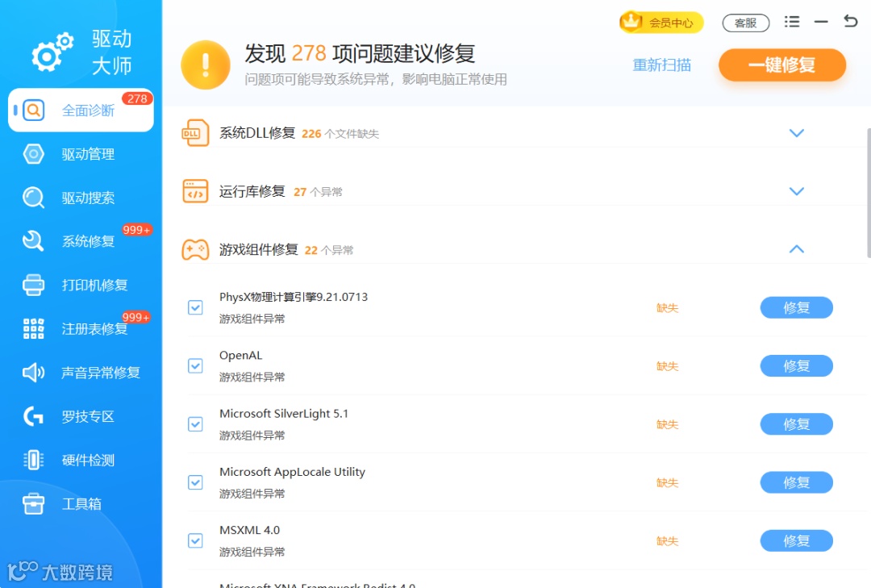The image size is (871, 588).
Task: Click the 驱动大师 gear logo
Action: click(x=52, y=52)
